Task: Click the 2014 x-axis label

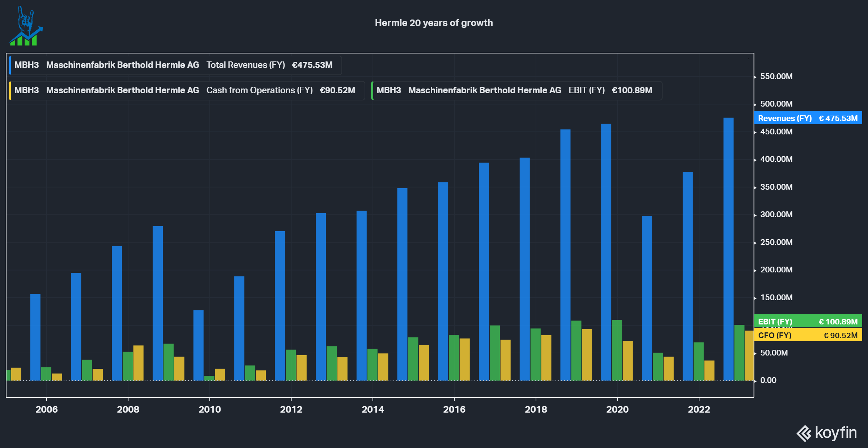Action: (373, 409)
